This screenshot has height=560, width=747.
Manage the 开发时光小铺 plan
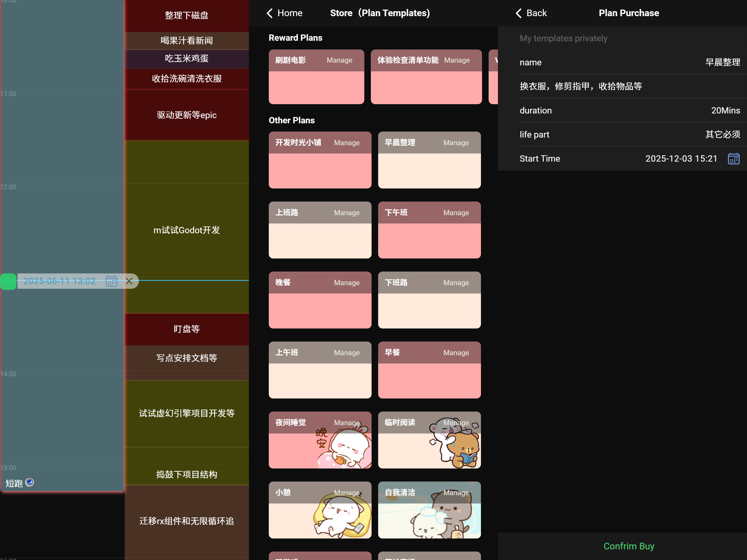(347, 143)
